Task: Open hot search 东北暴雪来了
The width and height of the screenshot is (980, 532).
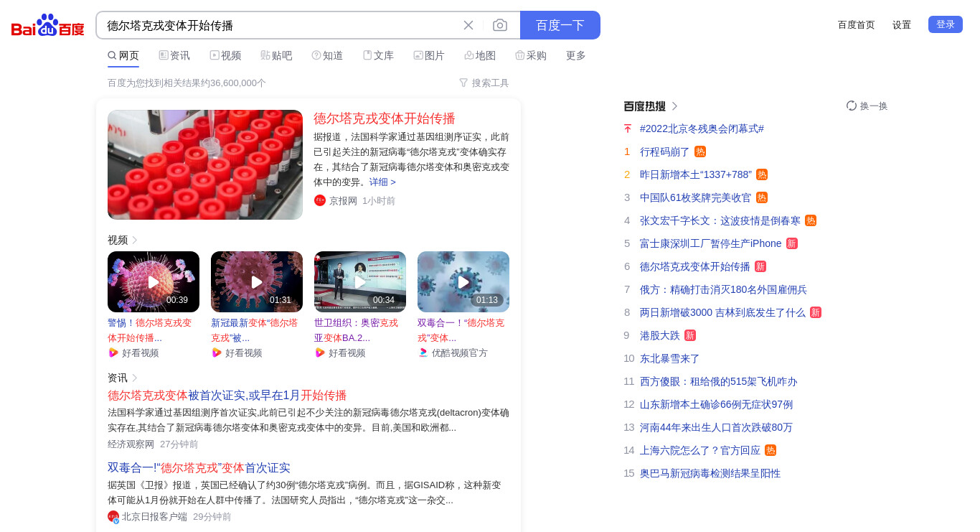Action: (x=670, y=358)
